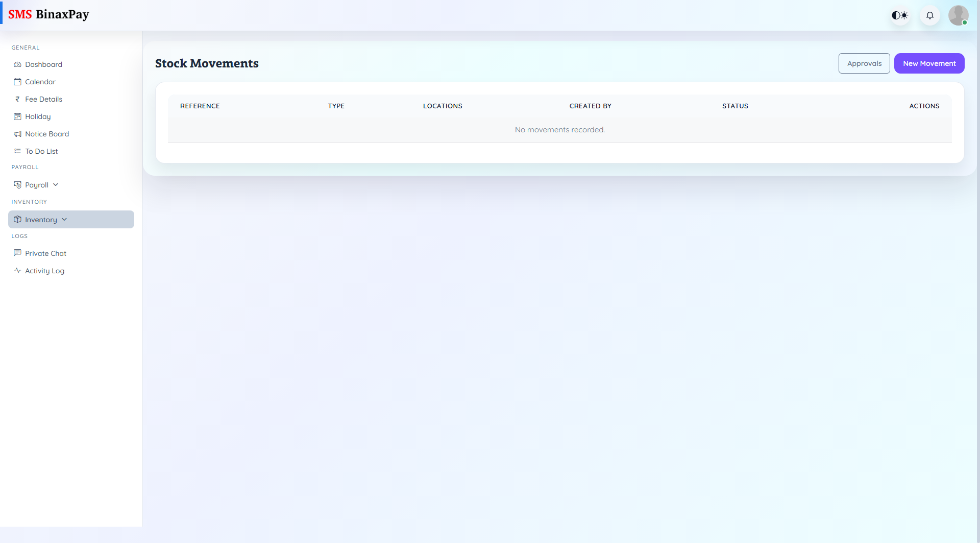This screenshot has height=543, width=980.
Task: Collapse the Inventory dropdown chevron
Action: point(64,219)
